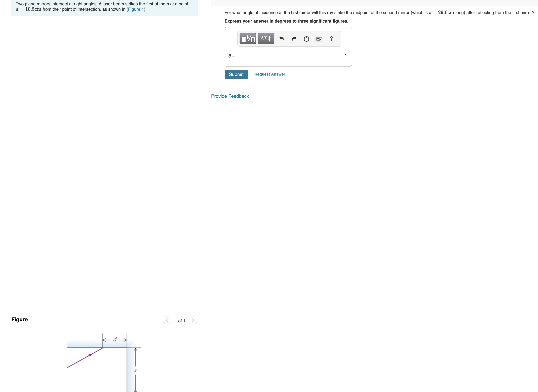Image resolution: width=538 pixels, height=392 pixels.
Task: Click the redo arrow in answer toolbar
Action: [294, 39]
